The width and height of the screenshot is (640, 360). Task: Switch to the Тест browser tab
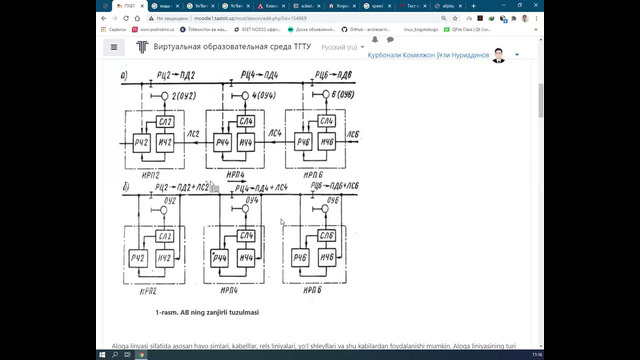click(x=412, y=6)
